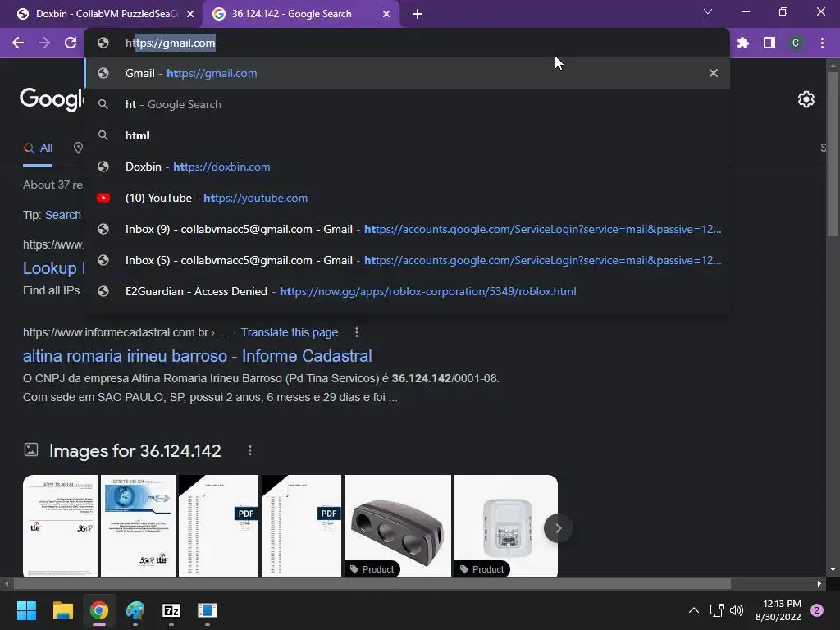
Task: Show more images with the next arrow
Action: click(x=558, y=528)
